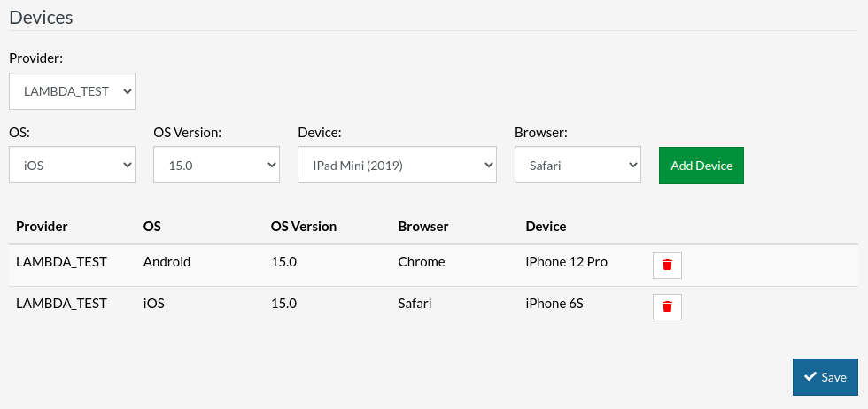Screen dimensions: 868x409
Task: Click the OS column header
Action: [152, 226]
